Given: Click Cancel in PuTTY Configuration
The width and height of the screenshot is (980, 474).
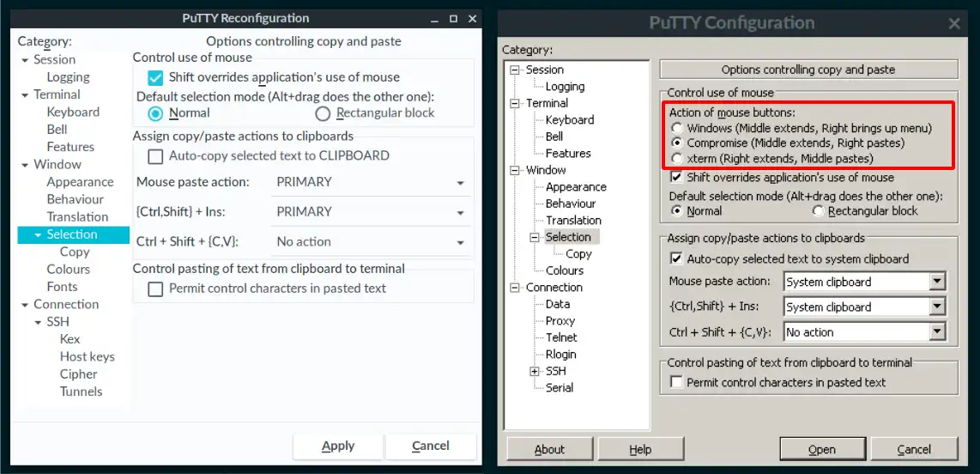Looking at the screenshot, I should [x=914, y=449].
